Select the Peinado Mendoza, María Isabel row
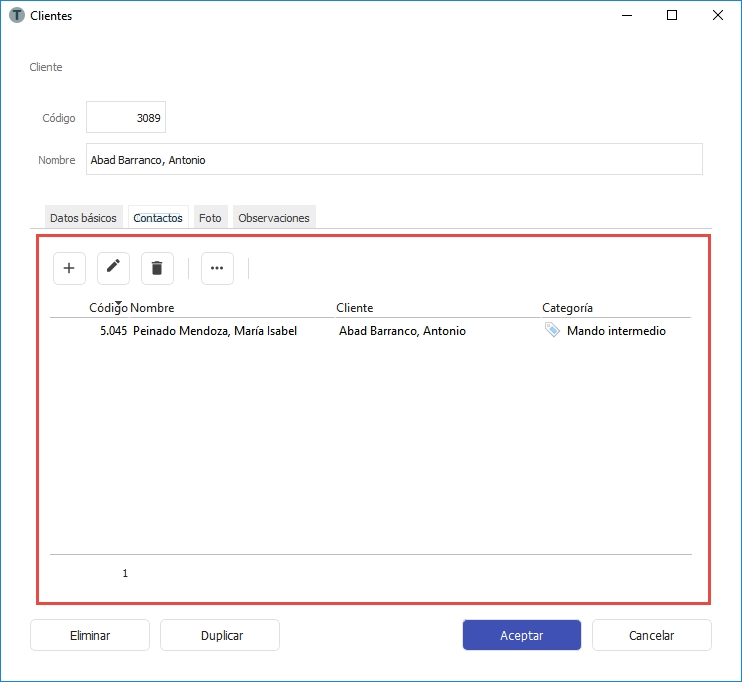The height and width of the screenshot is (682, 742). (x=215, y=331)
